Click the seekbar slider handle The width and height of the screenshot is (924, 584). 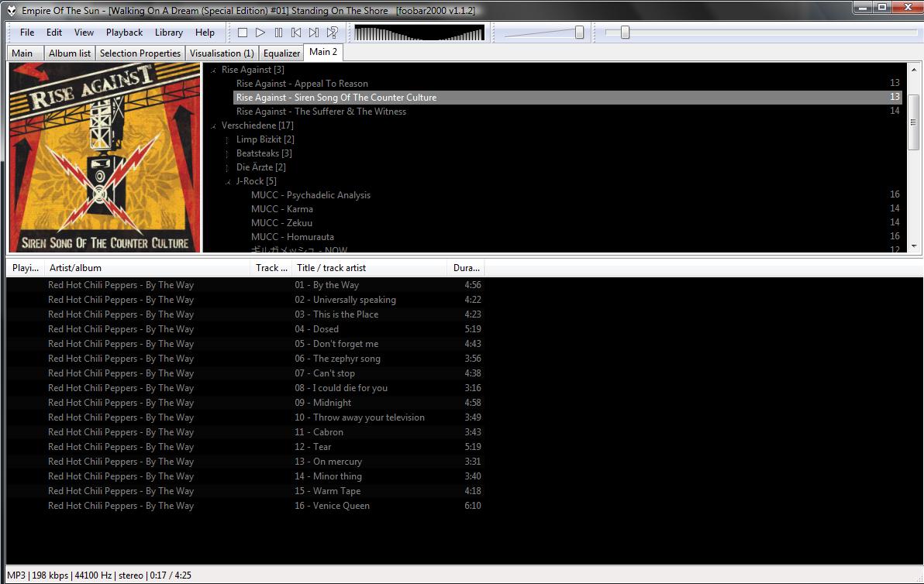pos(626,33)
